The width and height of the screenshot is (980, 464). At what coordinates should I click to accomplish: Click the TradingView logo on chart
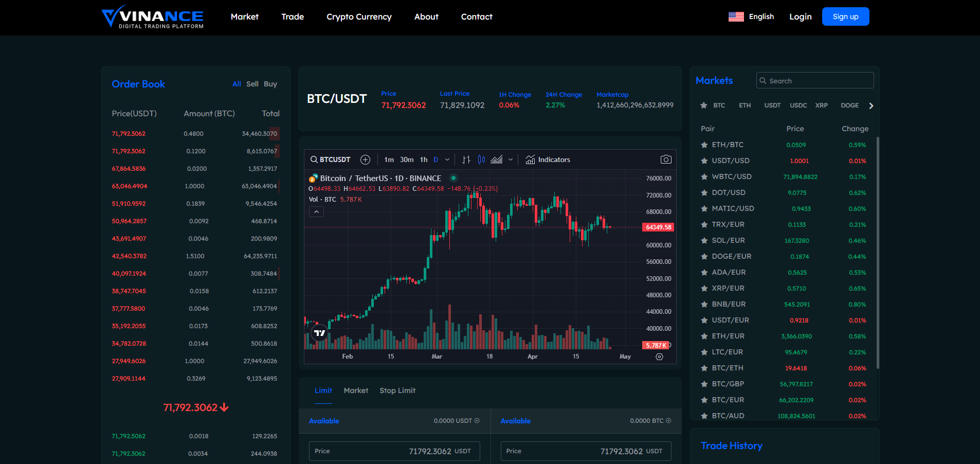(319, 333)
